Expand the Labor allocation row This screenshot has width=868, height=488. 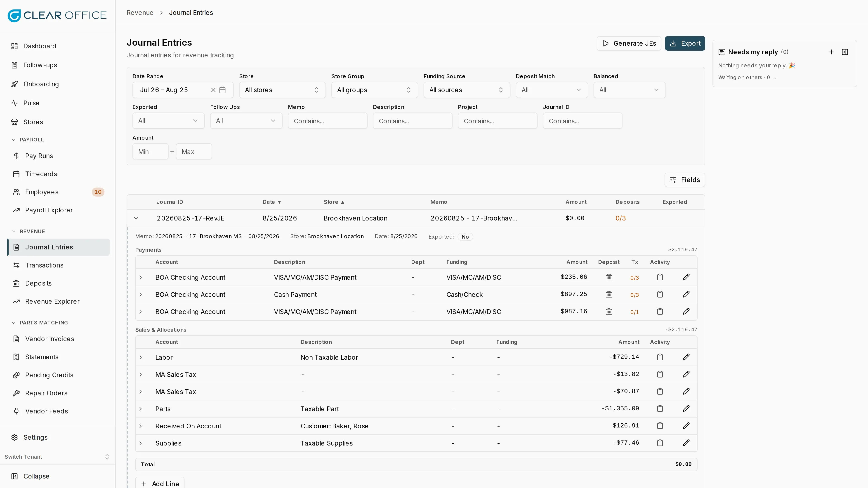click(x=141, y=357)
